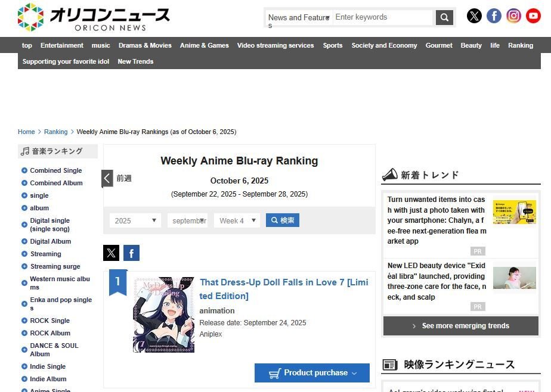The width and height of the screenshot is (551, 392).
Task: Open Dramas & Movies menu item
Action: click(145, 45)
